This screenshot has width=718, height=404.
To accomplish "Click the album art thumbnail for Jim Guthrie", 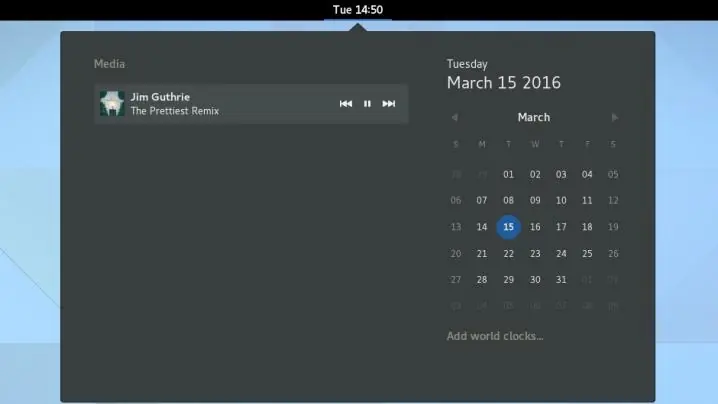I will [112, 104].
